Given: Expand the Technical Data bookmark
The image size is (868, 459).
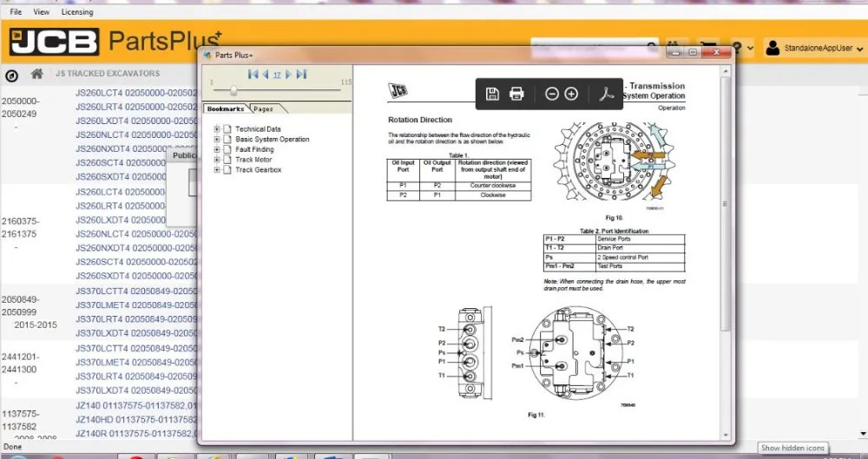Looking at the screenshot, I should click(x=217, y=129).
